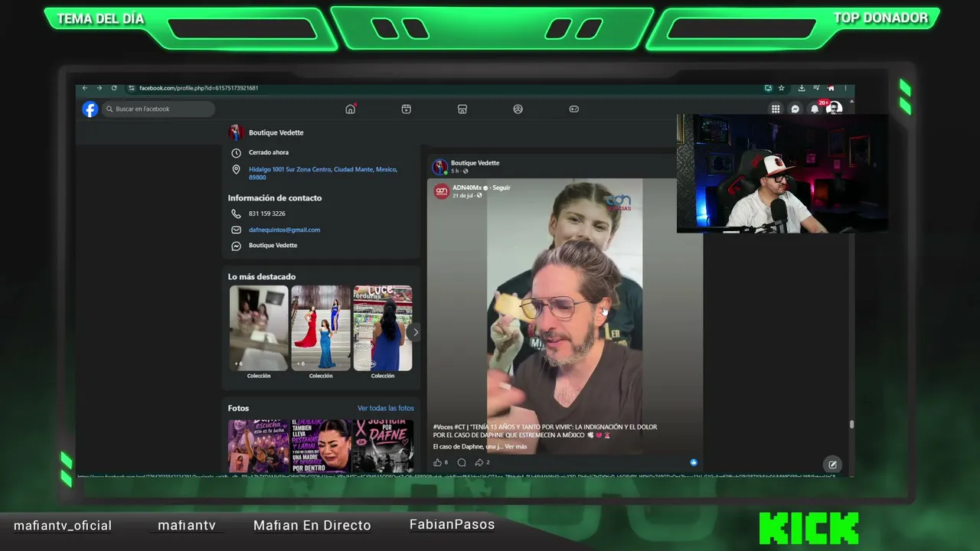The image size is (980, 551).
Task: Click Boutique Vedette Messenger contact text
Action: pyautogui.click(x=273, y=246)
